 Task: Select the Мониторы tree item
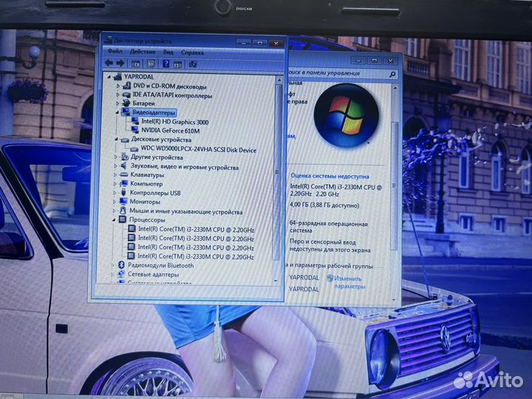145,202
